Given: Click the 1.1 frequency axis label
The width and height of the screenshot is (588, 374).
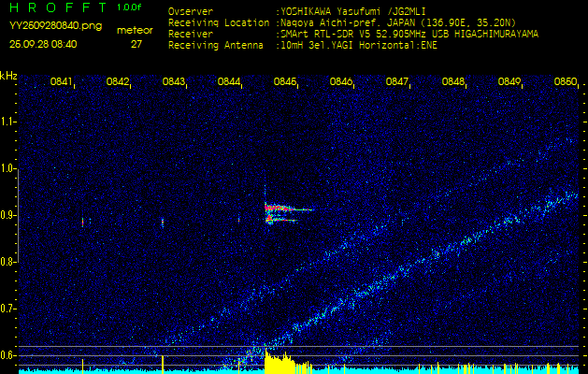Looking at the screenshot, I should click(7, 122).
